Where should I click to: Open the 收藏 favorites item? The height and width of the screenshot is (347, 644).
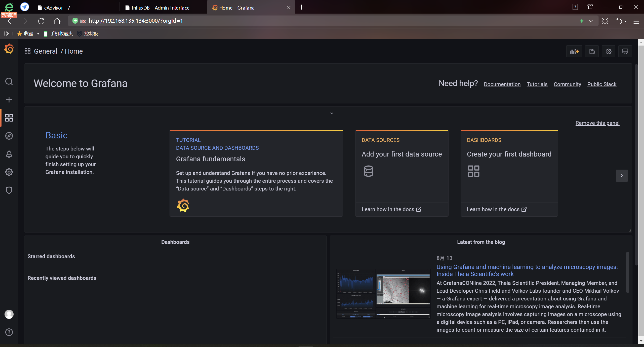(25, 34)
